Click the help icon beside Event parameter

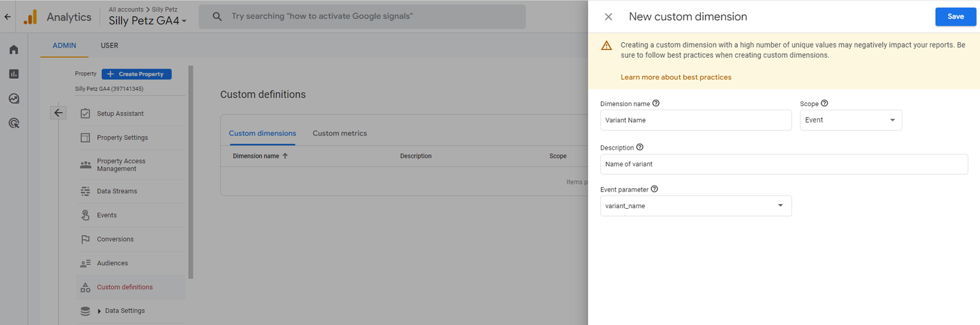(655, 190)
